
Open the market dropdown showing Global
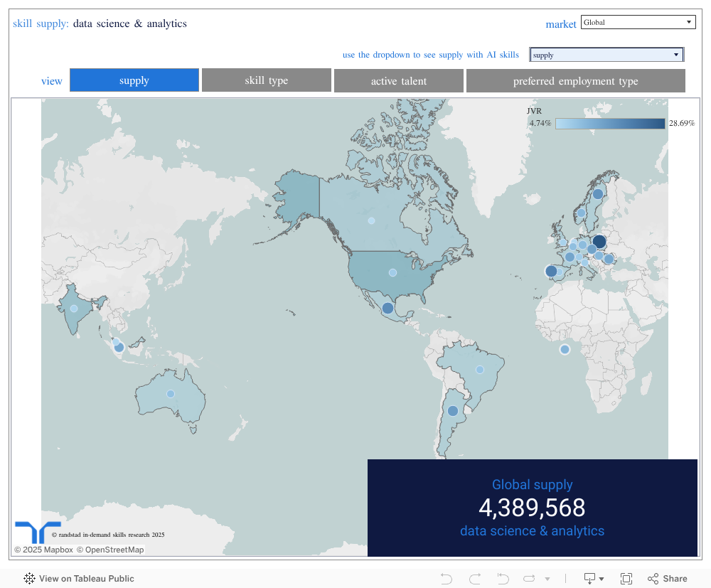[x=638, y=21]
